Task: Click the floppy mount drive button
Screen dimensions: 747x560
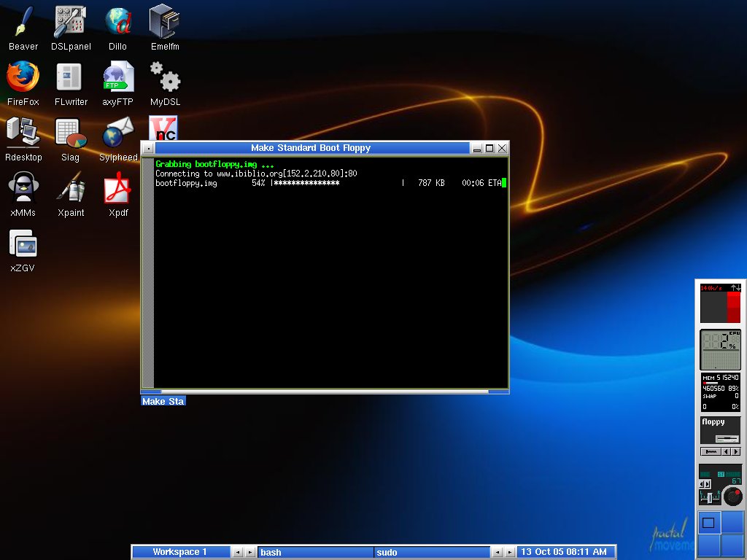Action: click(727, 438)
